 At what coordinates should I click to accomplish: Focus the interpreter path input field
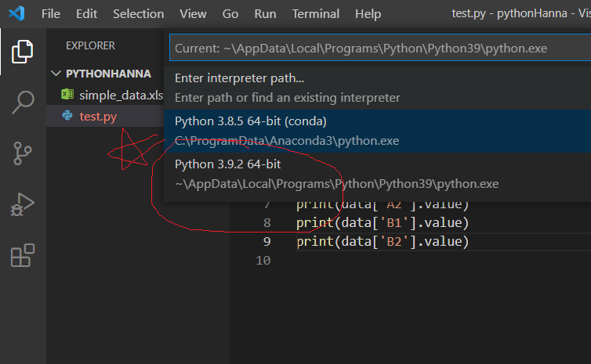click(x=380, y=48)
